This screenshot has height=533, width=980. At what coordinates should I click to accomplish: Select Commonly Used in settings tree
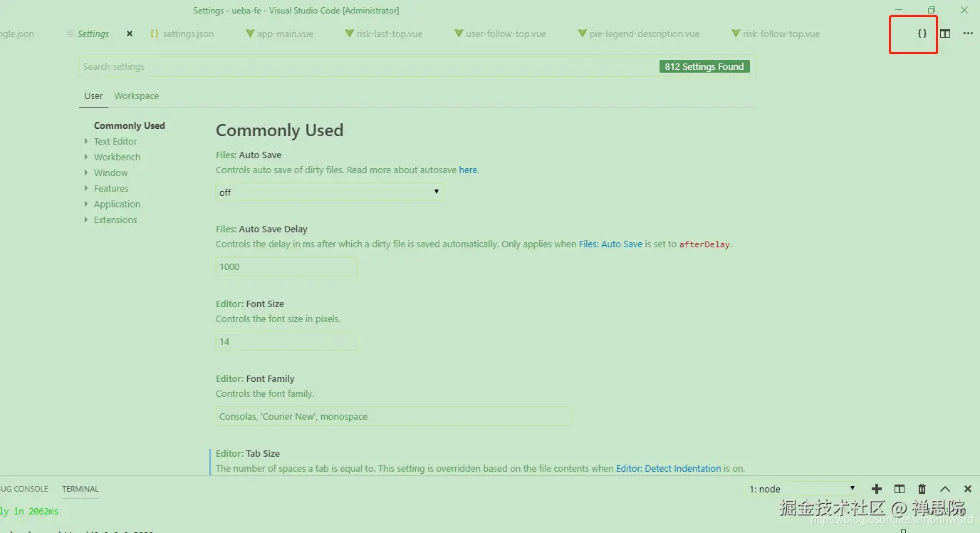129,125
